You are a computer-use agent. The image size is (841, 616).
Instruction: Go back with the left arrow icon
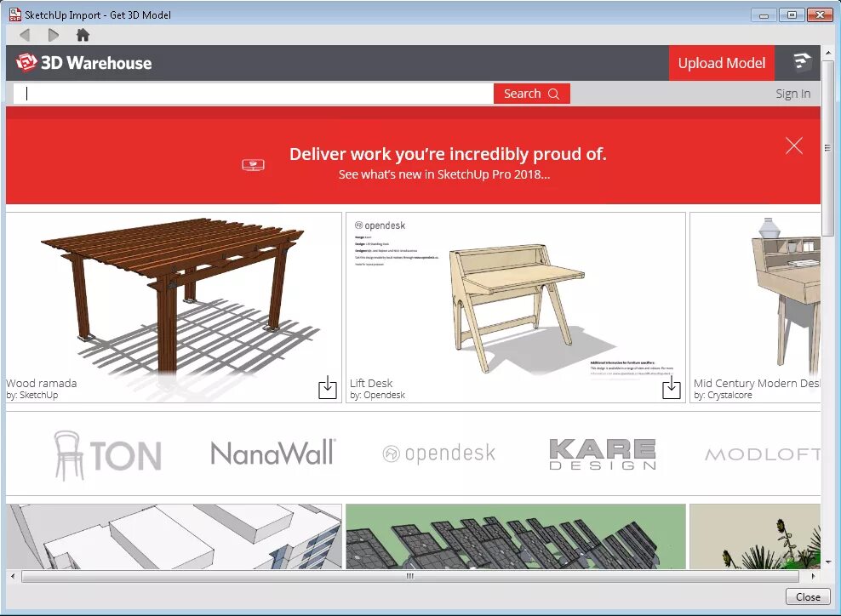click(x=25, y=36)
